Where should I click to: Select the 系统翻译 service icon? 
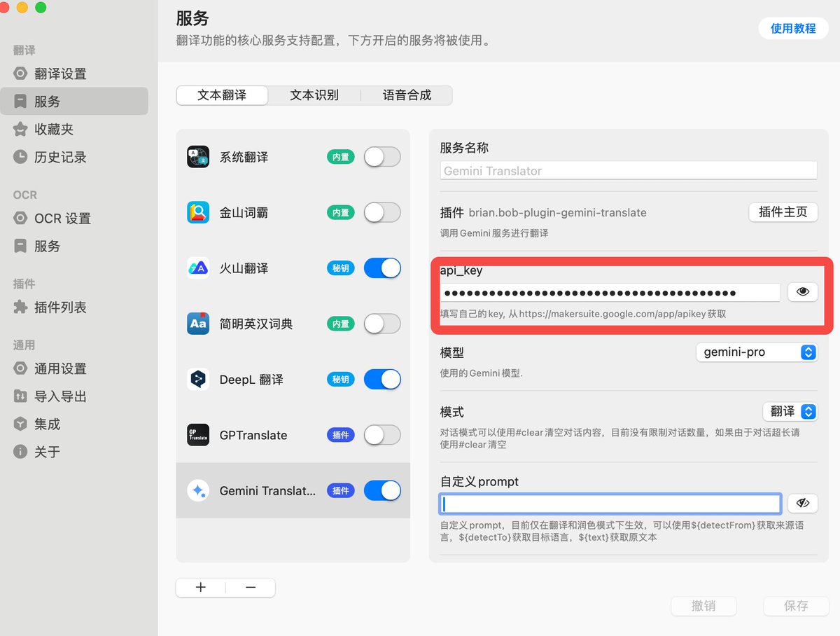[198, 157]
